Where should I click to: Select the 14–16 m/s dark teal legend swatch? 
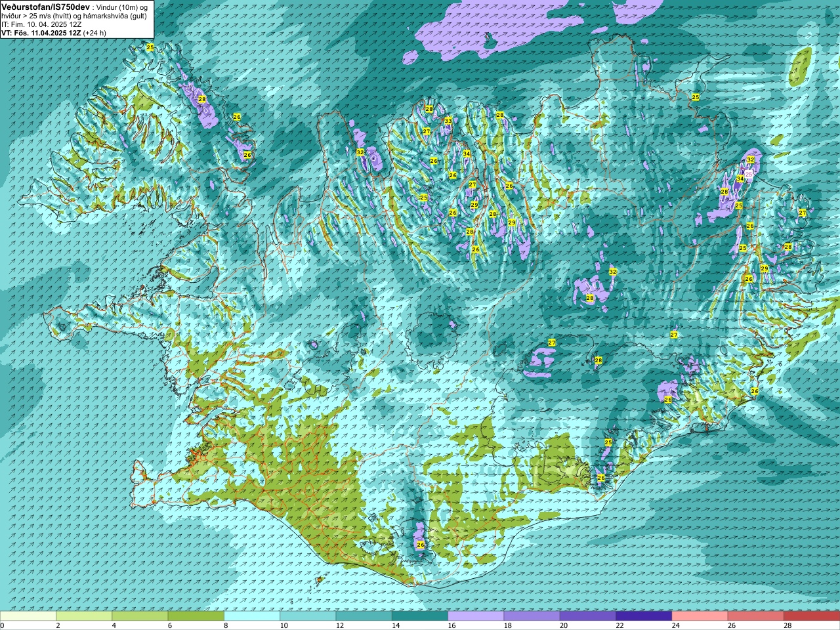420,616
